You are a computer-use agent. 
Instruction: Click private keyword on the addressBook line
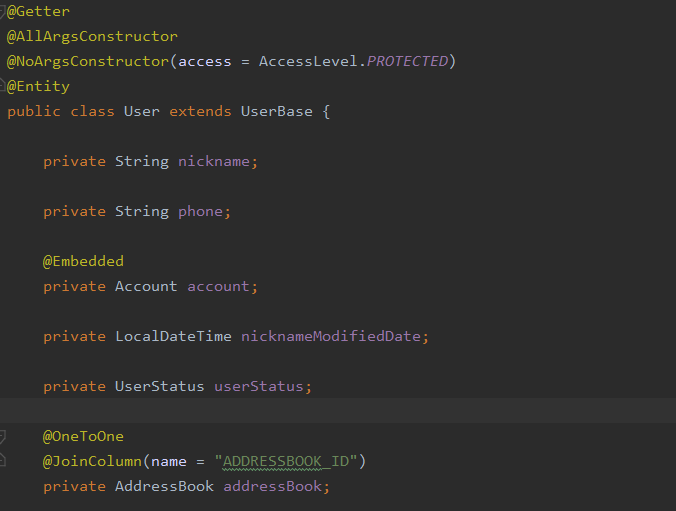point(74,487)
